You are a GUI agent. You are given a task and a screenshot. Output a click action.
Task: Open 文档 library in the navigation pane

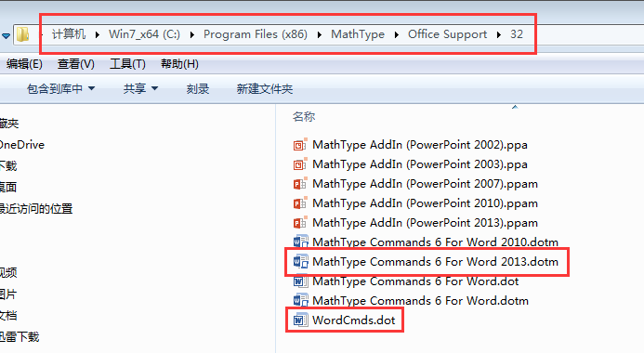(x=8, y=316)
